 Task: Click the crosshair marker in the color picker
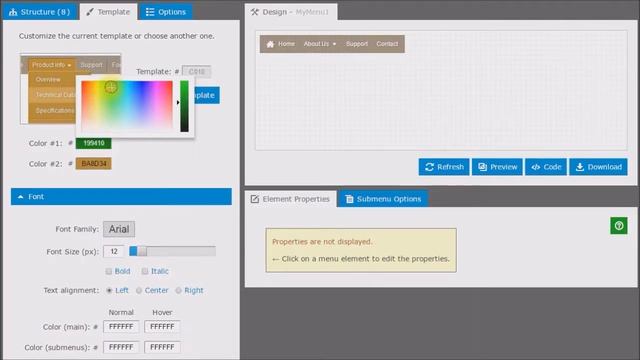pos(111,87)
